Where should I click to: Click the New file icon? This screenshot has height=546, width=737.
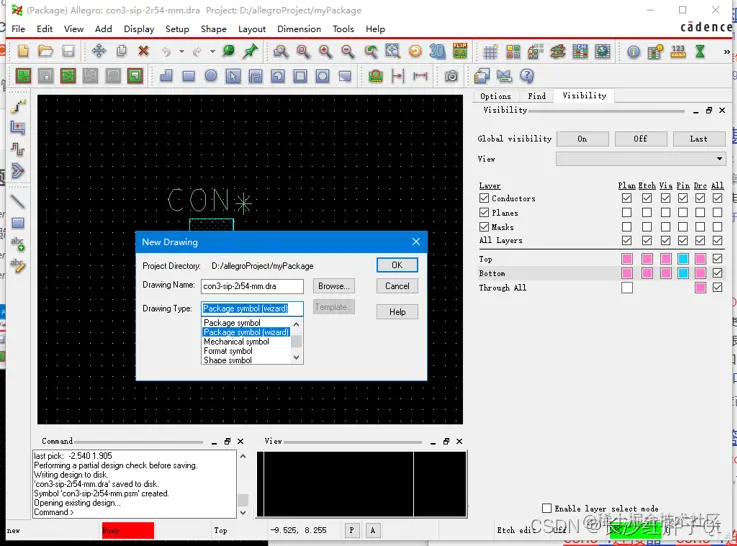23,51
